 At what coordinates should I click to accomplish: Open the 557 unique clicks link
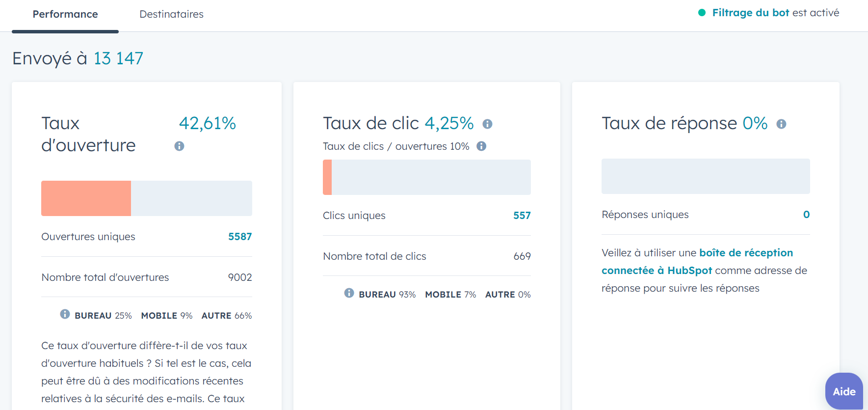pos(522,216)
